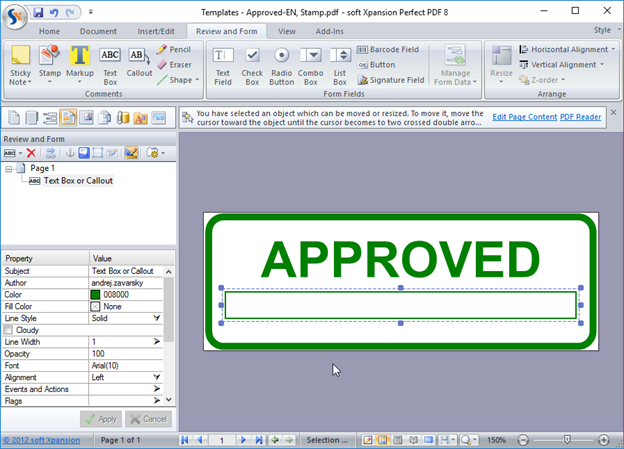Open the Add-Ins ribbon tab
This screenshot has height=449, width=624.
click(329, 31)
